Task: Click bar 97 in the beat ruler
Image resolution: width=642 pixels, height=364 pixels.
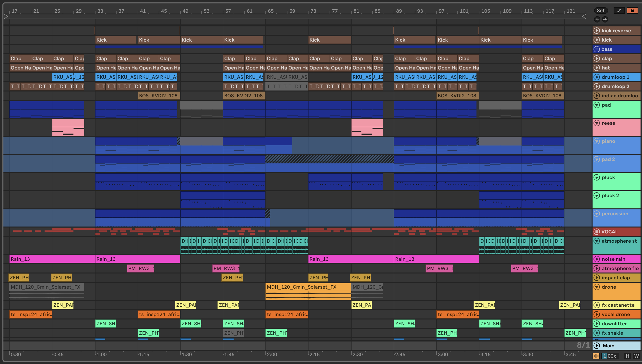Action: [x=441, y=11]
